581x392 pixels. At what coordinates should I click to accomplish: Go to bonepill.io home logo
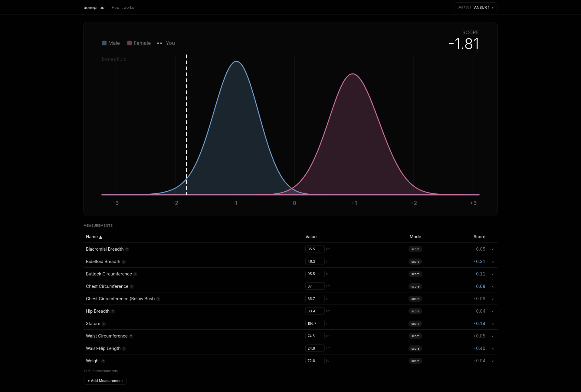point(94,8)
